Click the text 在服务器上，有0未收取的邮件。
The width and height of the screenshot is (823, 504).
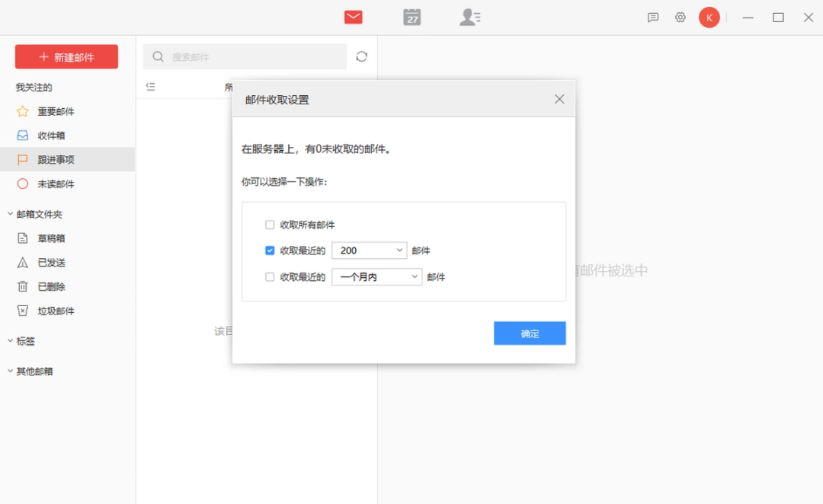pyautogui.click(x=316, y=149)
